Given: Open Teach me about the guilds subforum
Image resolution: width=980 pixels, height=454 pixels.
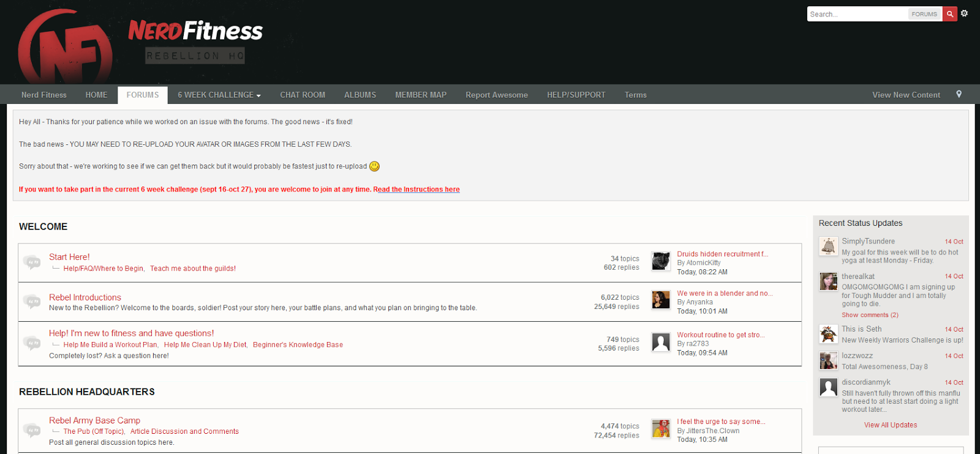Looking at the screenshot, I should [x=193, y=269].
